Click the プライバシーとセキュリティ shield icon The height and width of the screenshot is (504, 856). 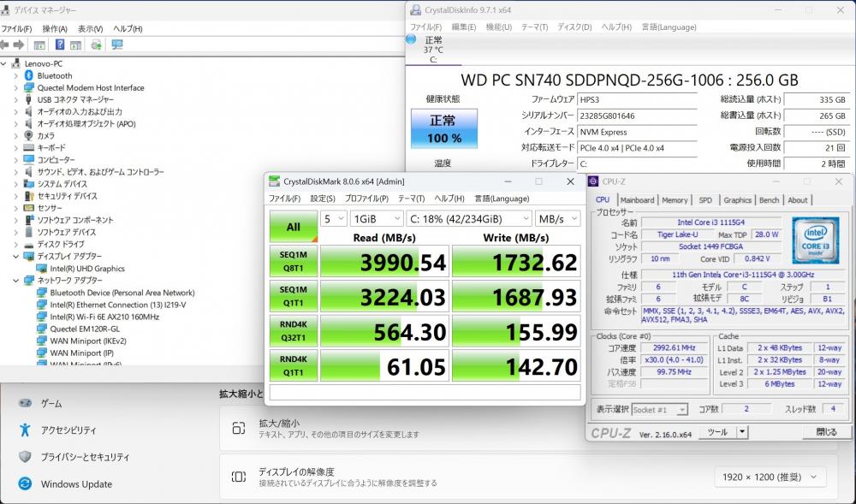click(25, 457)
